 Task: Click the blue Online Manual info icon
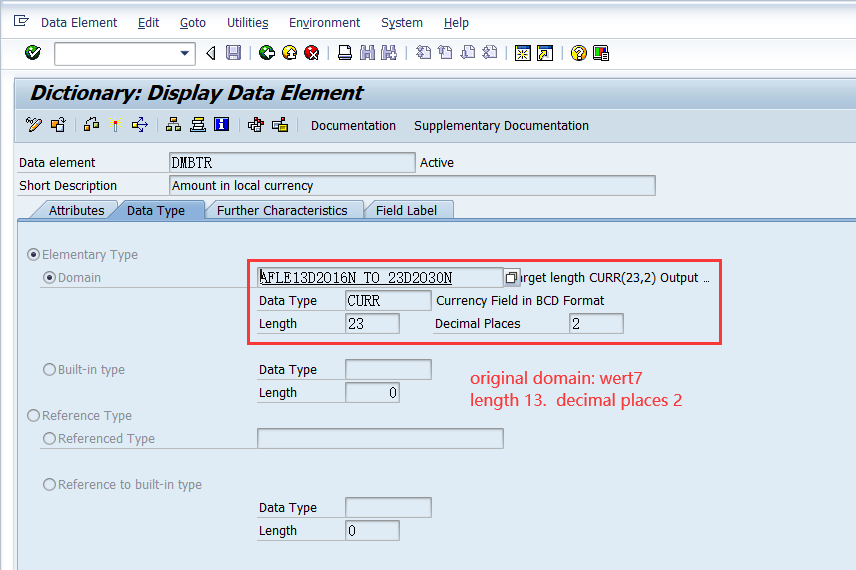[x=222, y=124]
